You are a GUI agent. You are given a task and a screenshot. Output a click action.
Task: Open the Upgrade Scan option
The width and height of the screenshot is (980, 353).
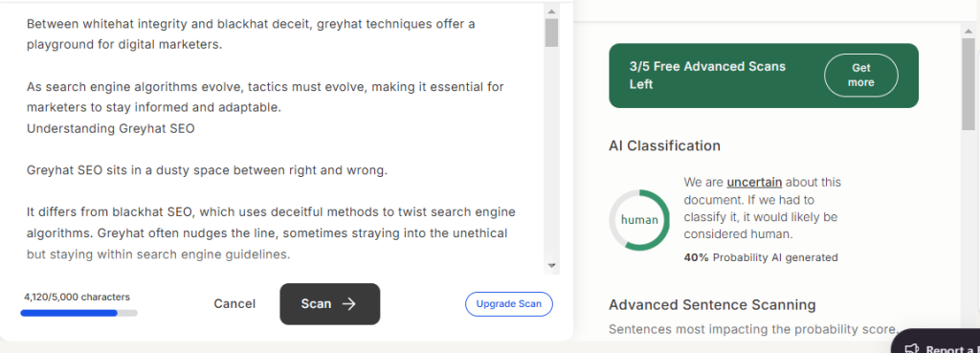[509, 304]
